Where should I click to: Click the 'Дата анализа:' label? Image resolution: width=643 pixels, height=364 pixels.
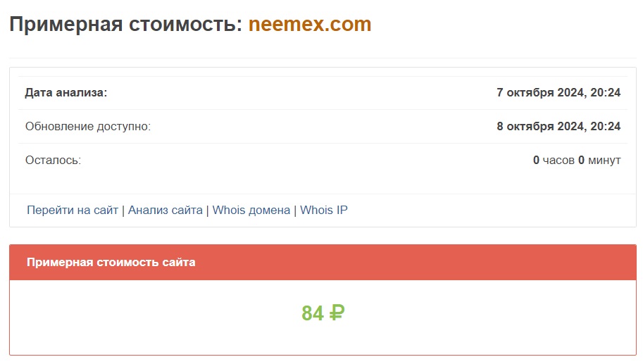click(x=66, y=92)
